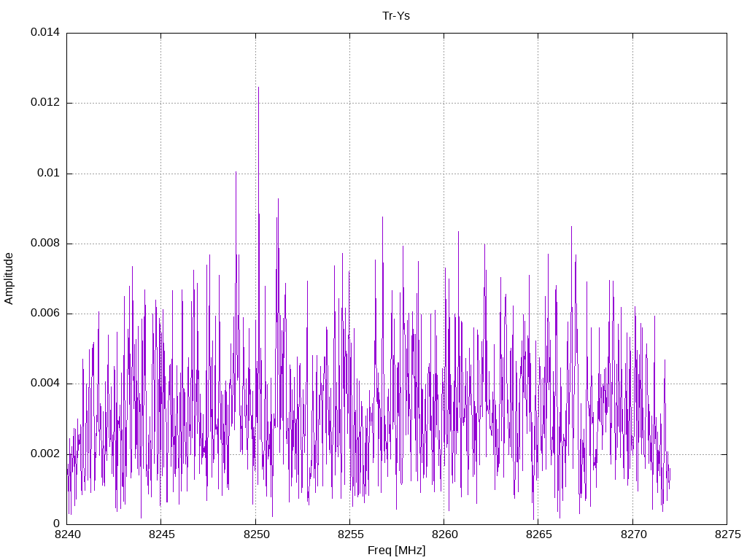Select the 0.004 y-axis tick label
This screenshot has height=560, width=747.
coord(45,384)
